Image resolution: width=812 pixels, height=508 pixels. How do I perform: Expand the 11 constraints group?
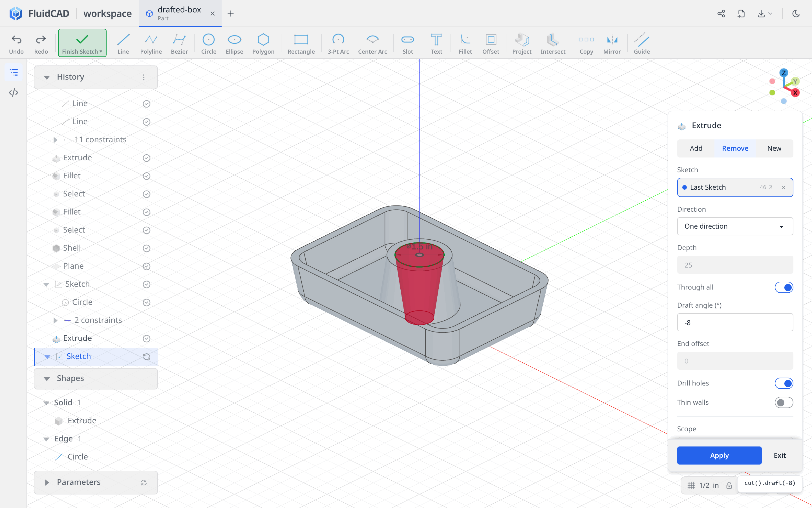click(55, 140)
